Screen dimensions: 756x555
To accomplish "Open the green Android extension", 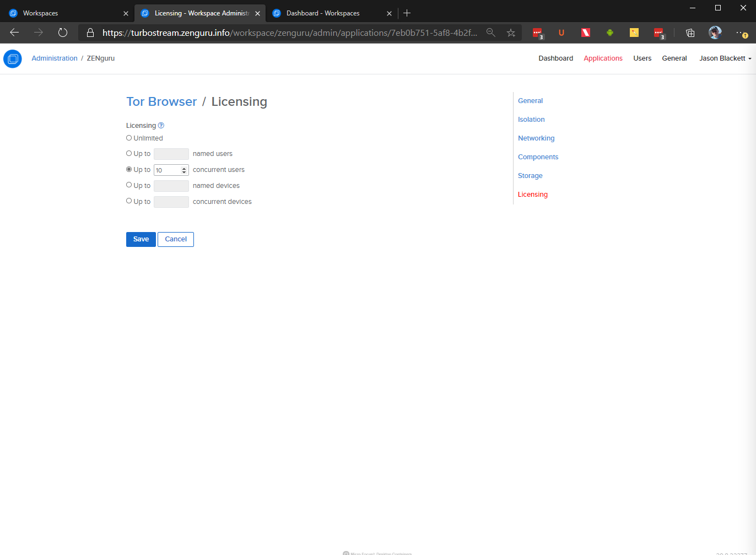I will [610, 33].
